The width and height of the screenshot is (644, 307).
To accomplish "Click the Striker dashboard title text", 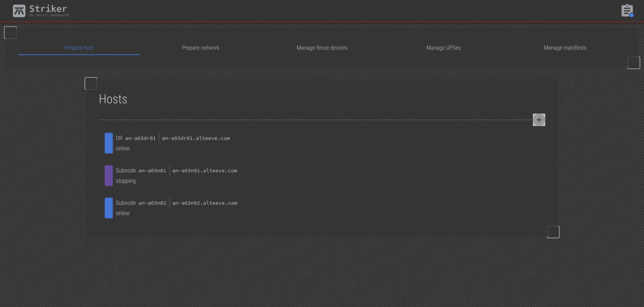I will 48,9.
